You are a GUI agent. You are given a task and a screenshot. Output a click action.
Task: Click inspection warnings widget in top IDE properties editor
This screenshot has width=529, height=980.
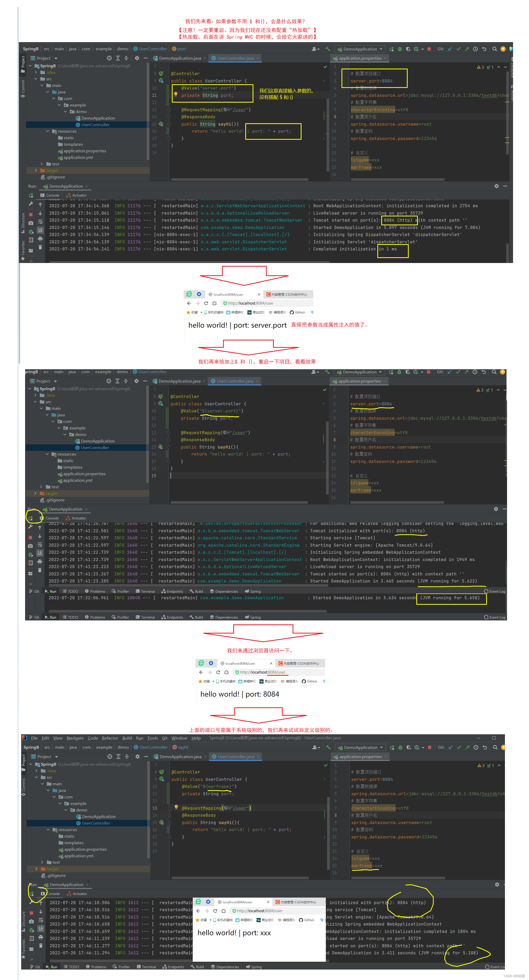tap(485, 67)
